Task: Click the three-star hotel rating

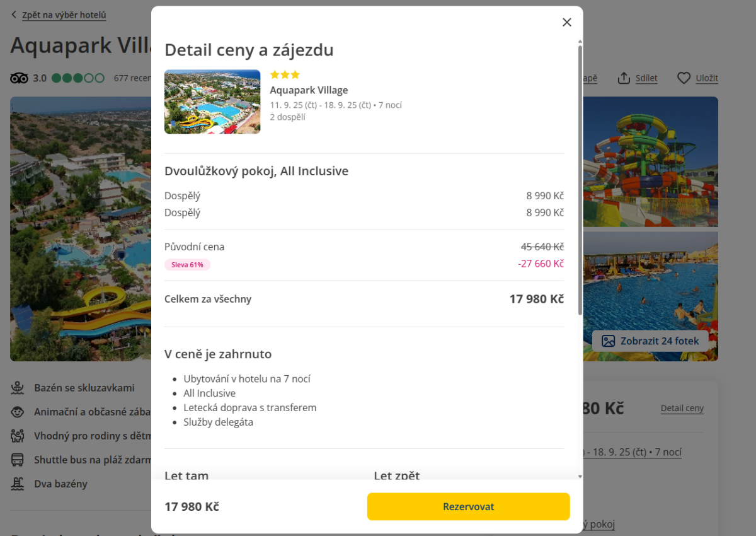Action: [x=285, y=75]
